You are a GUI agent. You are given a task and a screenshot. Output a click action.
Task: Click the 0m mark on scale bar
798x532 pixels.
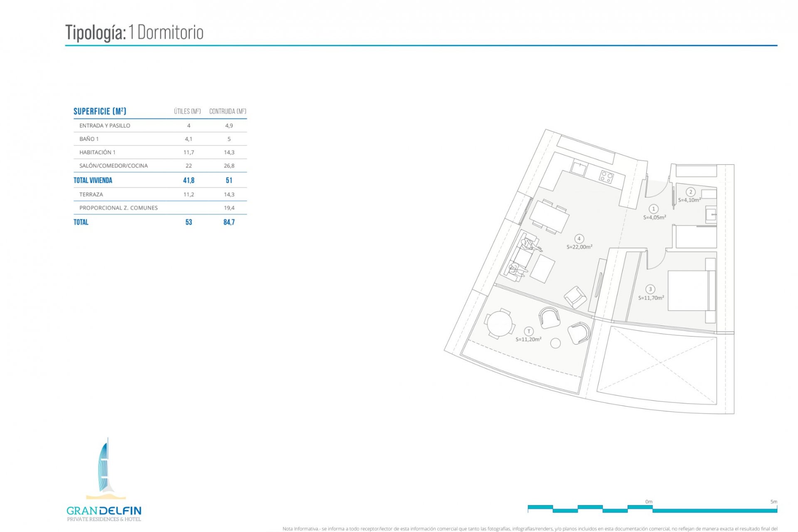pyautogui.click(x=649, y=502)
